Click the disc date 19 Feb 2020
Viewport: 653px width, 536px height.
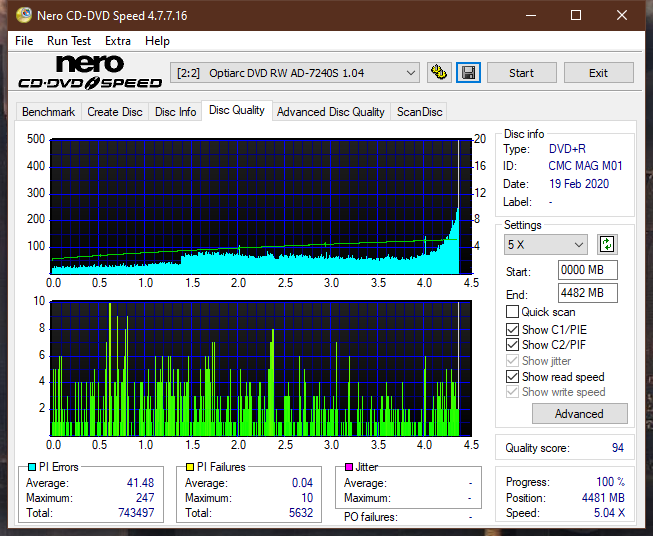[x=578, y=184]
